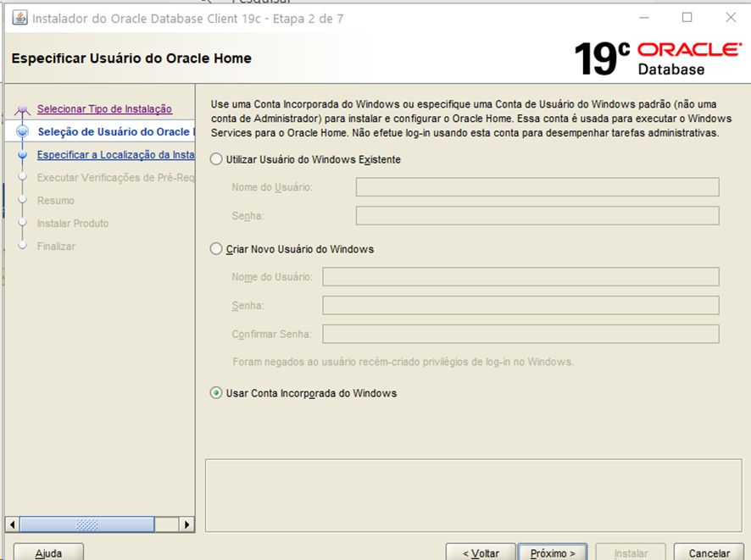
Task: Click the sidebar horizontal scrollbar thumb
Action: (86, 524)
